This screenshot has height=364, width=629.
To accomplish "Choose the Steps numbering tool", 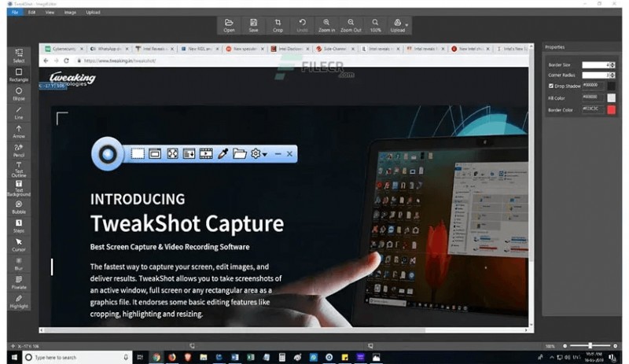I will (x=18, y=226).
